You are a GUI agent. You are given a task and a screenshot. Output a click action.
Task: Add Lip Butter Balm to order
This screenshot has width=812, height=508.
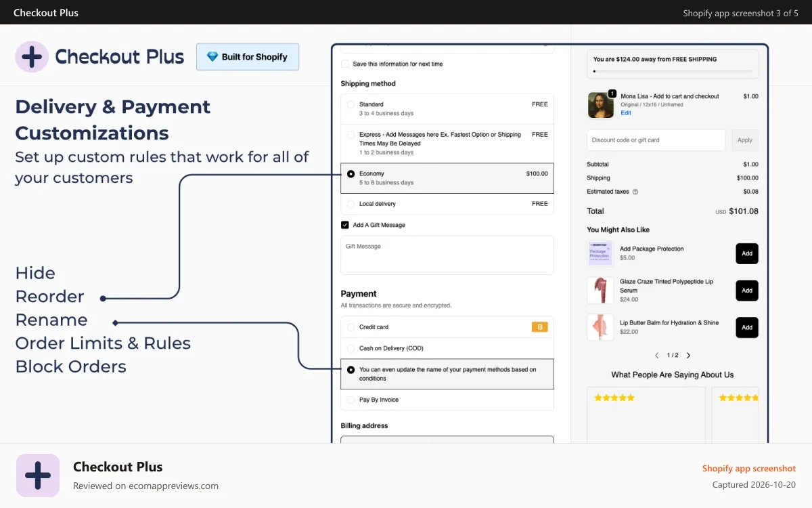(x=747, y=327)
